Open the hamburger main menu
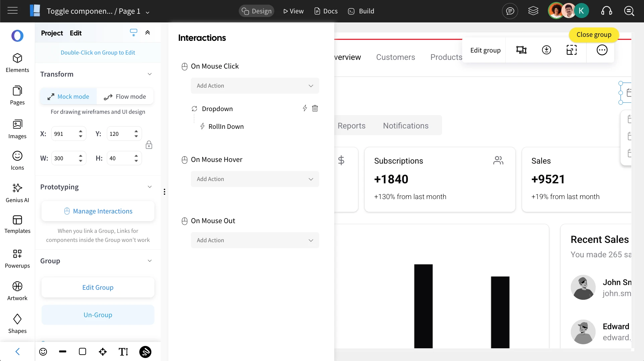Image resolution: width=644 pixels, height=361 pixels. click(12, 11)
